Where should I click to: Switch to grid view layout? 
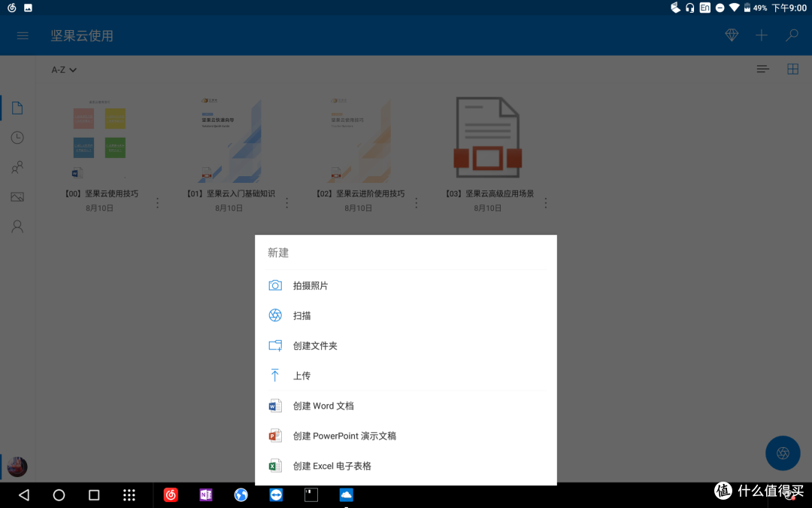click(x=792, y=69)
